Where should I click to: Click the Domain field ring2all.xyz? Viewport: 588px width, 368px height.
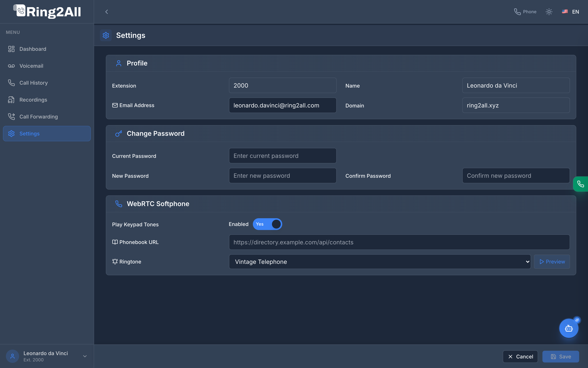516,105
